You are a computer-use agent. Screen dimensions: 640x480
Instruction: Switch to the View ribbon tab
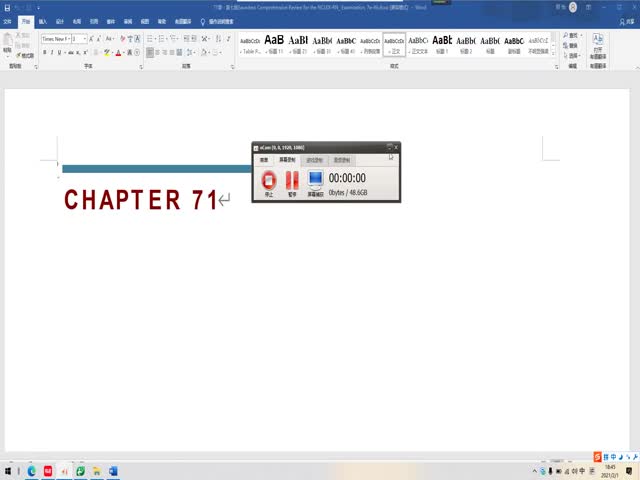tap(144, 20)
